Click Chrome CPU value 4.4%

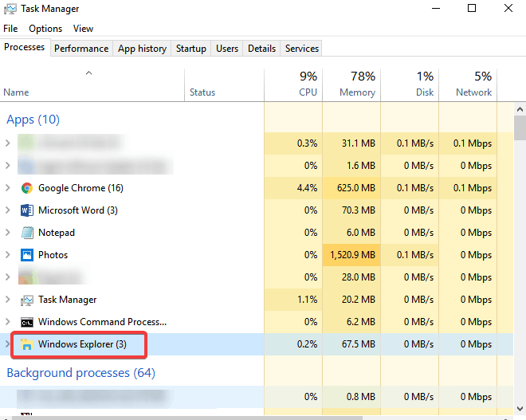pos(307,188)
